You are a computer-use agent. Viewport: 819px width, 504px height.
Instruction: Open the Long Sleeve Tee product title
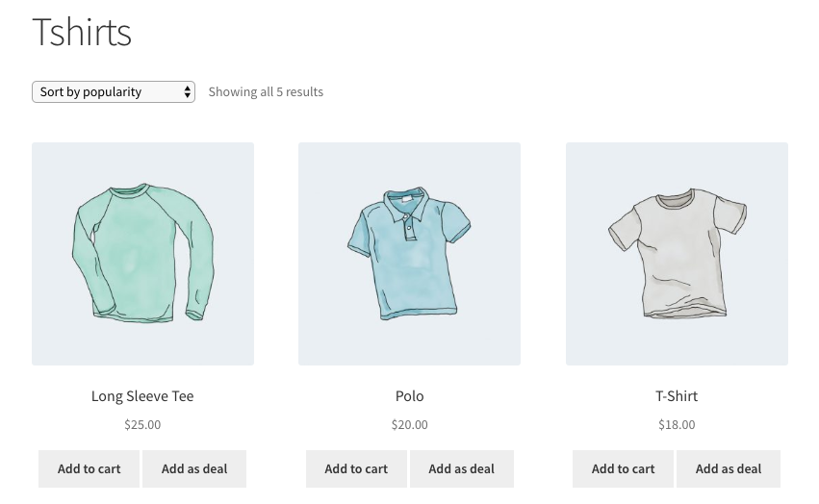142,396
